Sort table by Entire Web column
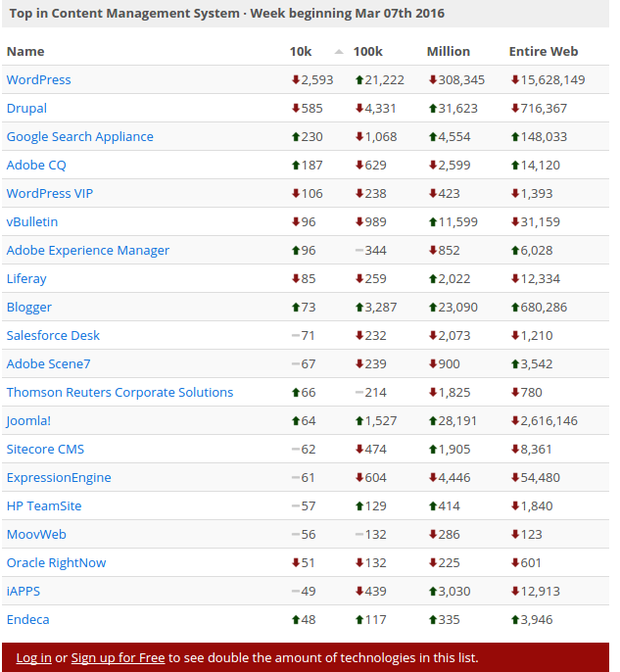 tap(544, 51)
